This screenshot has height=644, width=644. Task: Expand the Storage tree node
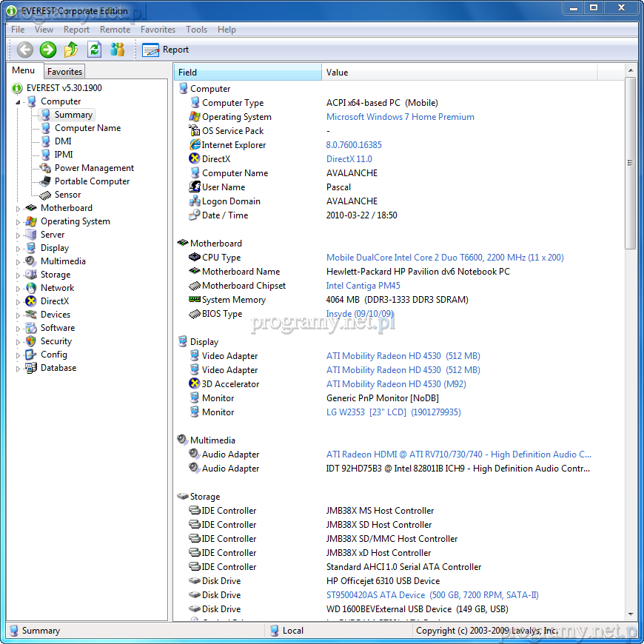(x=19, y=275)
